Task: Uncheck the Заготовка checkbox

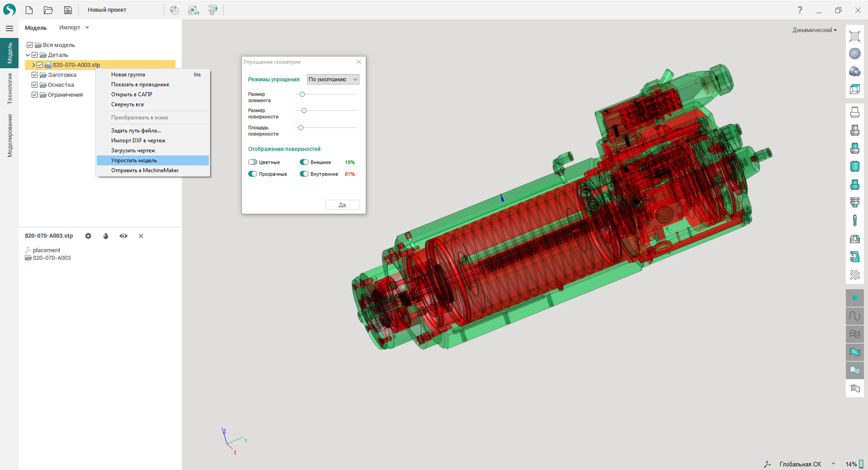Action: pyautogui.click(x=35, y=75)
